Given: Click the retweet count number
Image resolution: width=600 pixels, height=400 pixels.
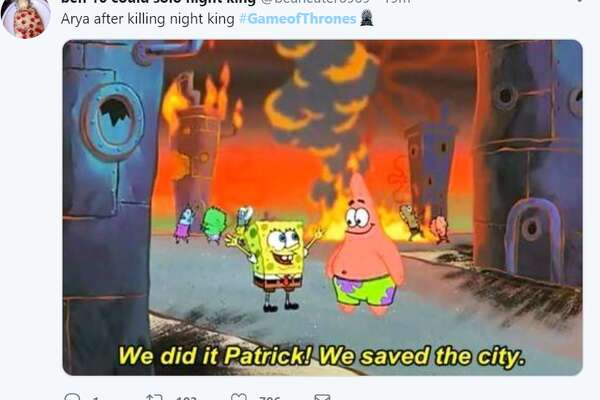Looking at the screenshot, I should coord(188,398).
